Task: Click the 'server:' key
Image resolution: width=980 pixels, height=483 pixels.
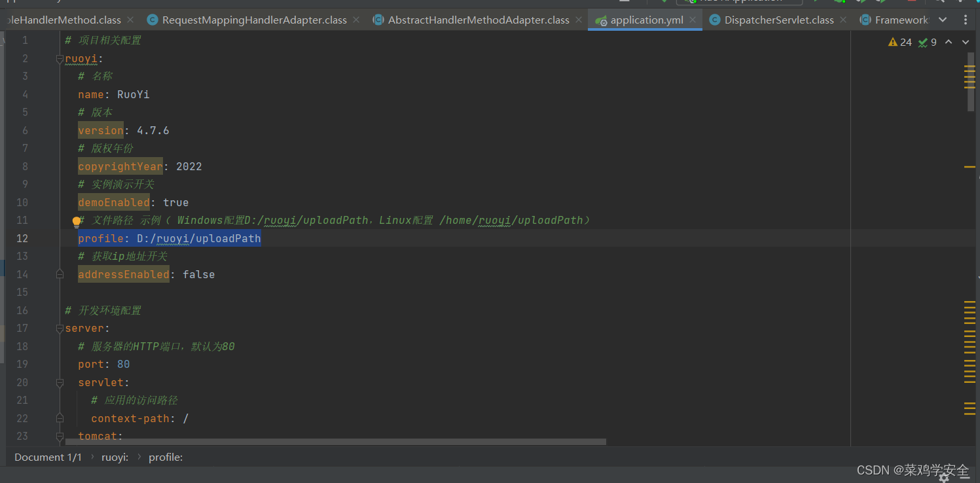Action: coord(87,328)
